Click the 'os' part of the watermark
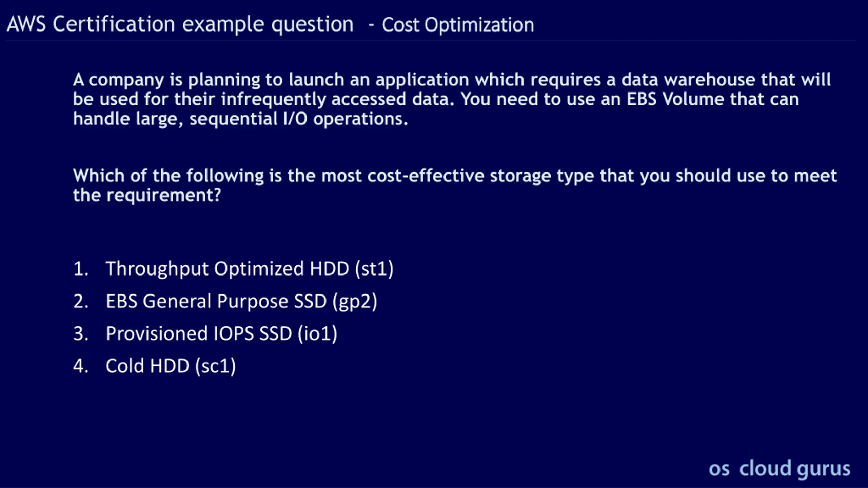This screenshot has width=868, height=488. 719,470
